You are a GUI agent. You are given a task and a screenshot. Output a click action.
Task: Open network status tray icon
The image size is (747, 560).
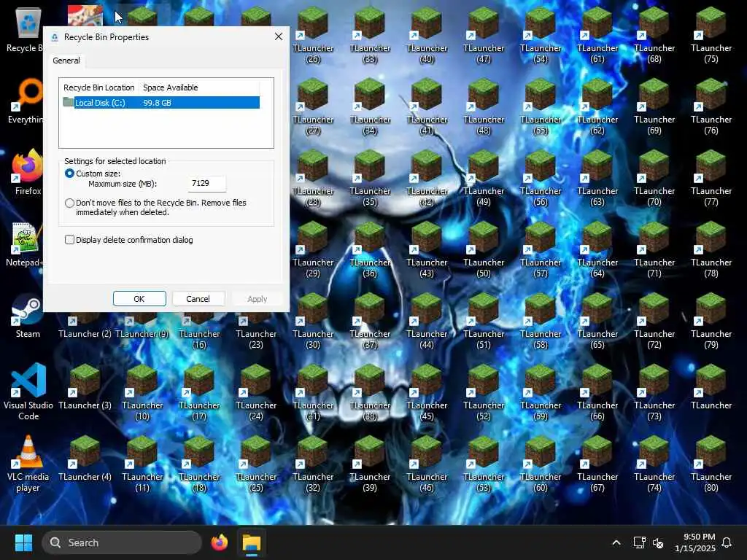[x=639, y=542]
